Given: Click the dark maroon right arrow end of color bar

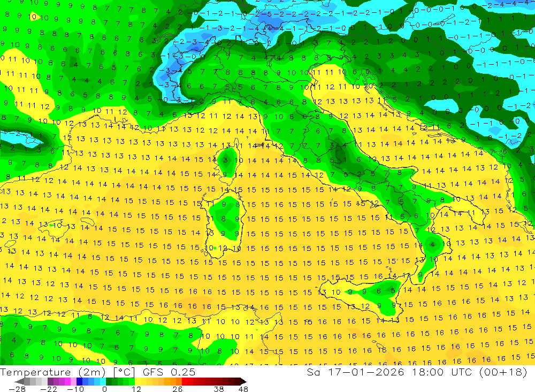Looking at the screenshot, I should [243, 381].
